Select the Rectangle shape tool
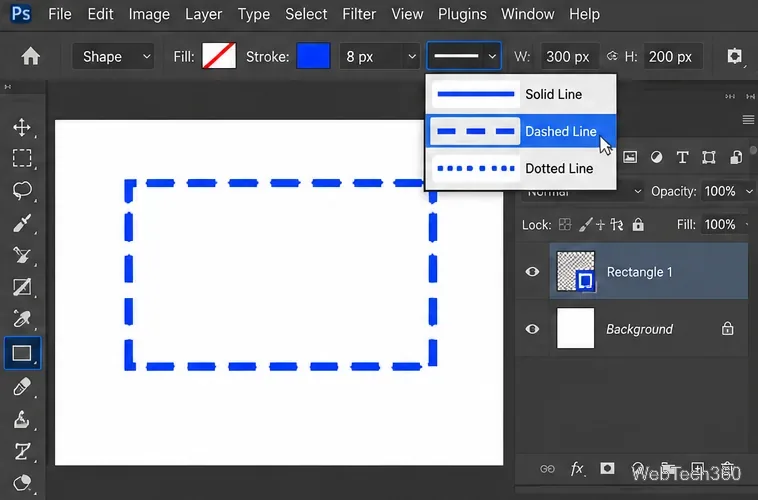The height and width of the screenshot is (500, 758). click(x=22, y=353)
